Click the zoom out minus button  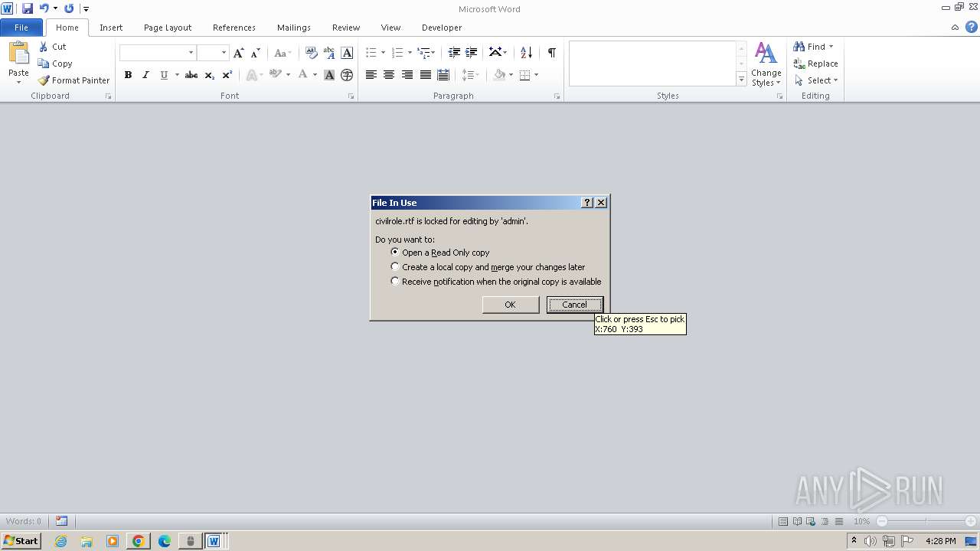(882, 521)
